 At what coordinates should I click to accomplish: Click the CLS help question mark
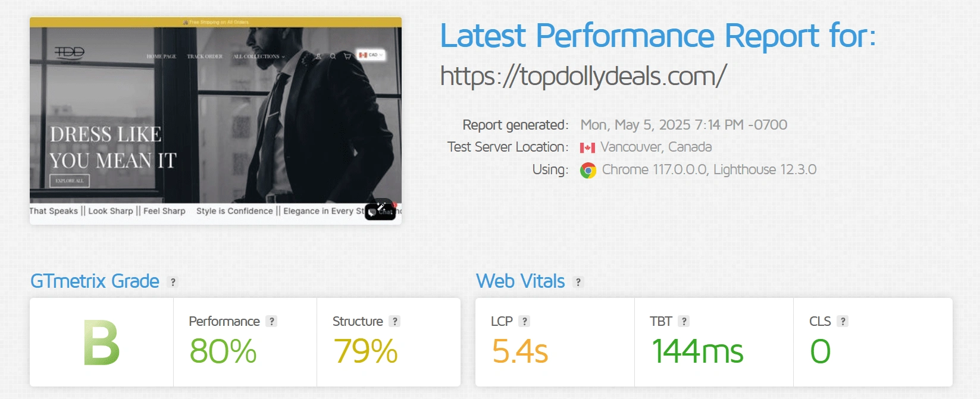[843, 321]
